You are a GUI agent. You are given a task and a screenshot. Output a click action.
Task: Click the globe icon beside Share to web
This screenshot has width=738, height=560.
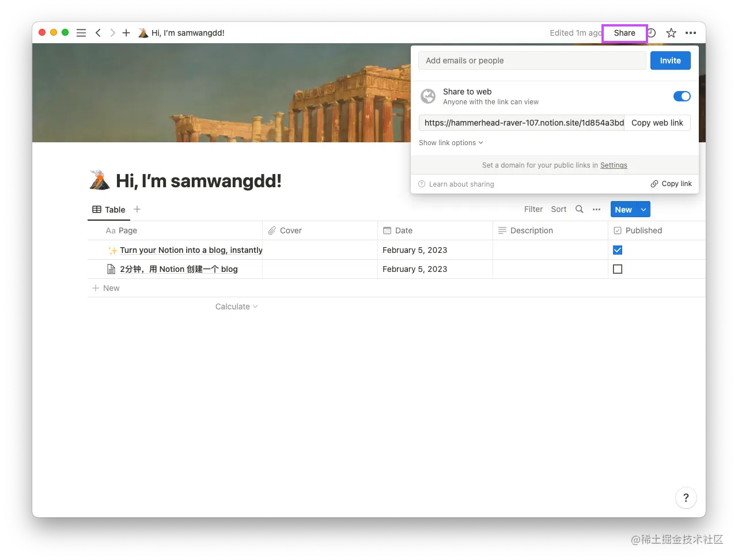[428, 96]
